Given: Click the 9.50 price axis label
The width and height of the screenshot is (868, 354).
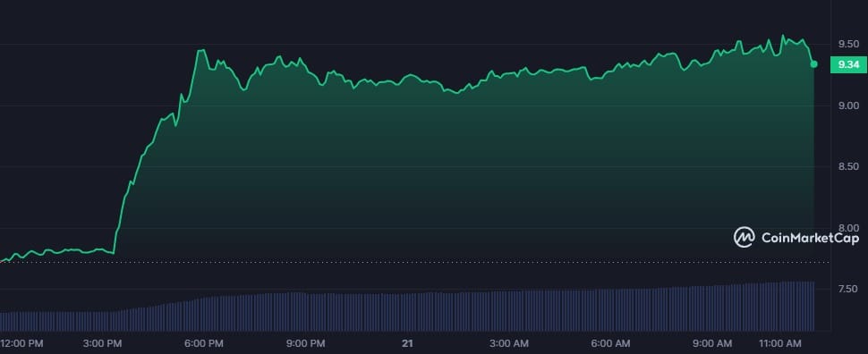Looking at the screenshot, I should (848, 45).
